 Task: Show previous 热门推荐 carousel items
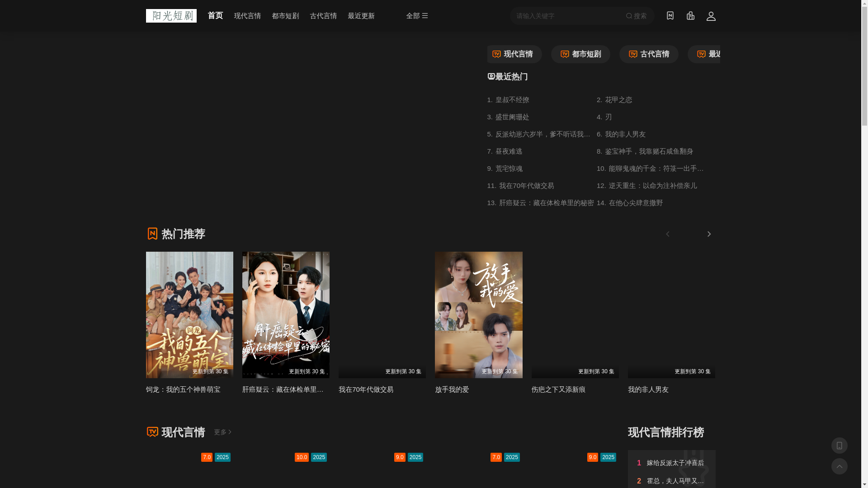point(668,234)
